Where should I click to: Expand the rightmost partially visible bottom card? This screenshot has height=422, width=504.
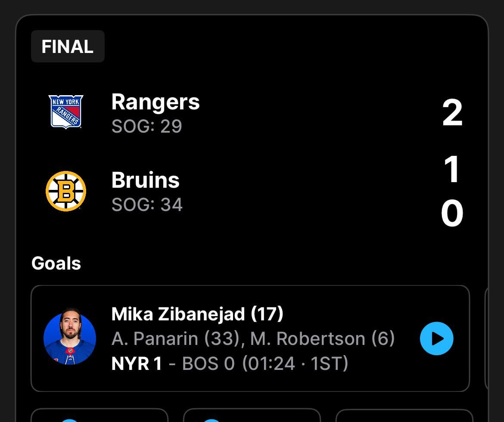point(405,416)
